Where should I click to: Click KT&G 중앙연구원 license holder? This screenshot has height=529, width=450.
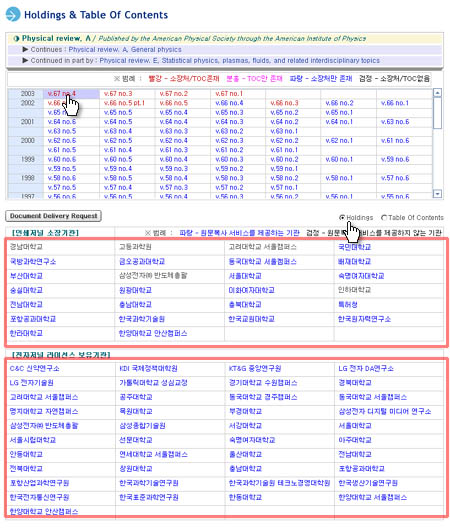pyautogui.click(x=255, y=369)
